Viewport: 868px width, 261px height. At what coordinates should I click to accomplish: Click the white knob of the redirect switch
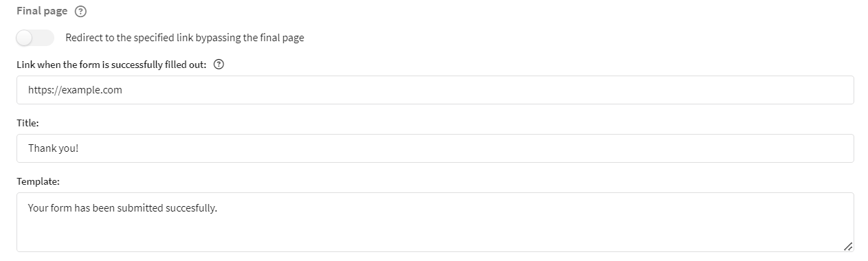pyautogui.click(x=25, y=38)
